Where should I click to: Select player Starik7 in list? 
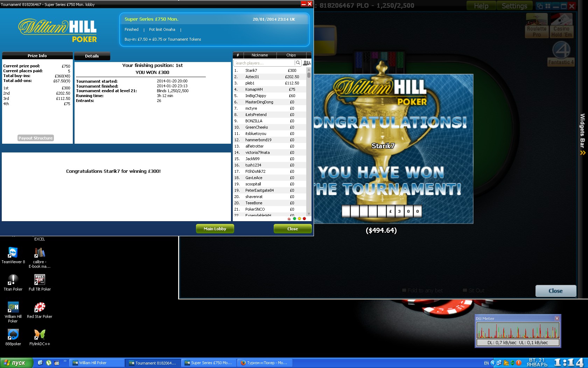point(269,70)
